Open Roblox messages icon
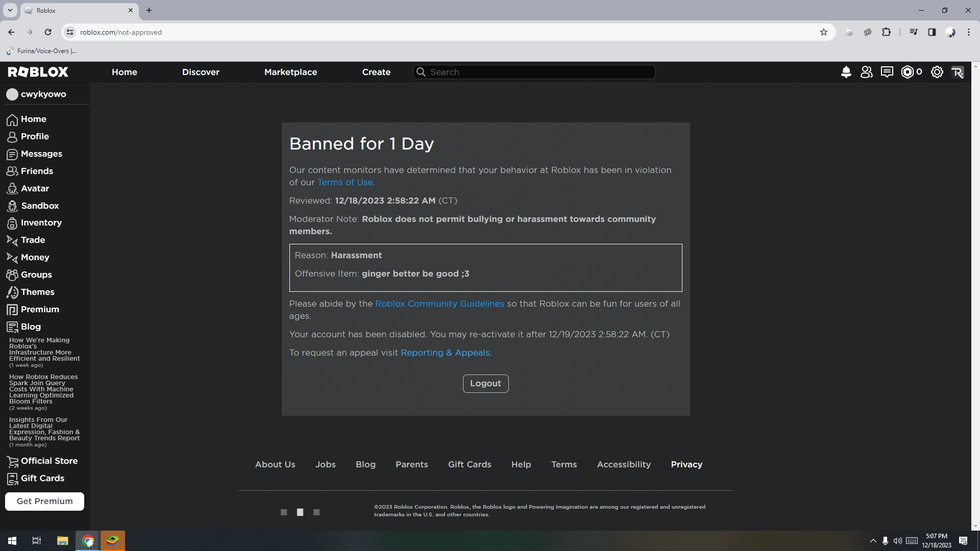Viewport: 980px width, 551px height. click(x=887, y=72)
